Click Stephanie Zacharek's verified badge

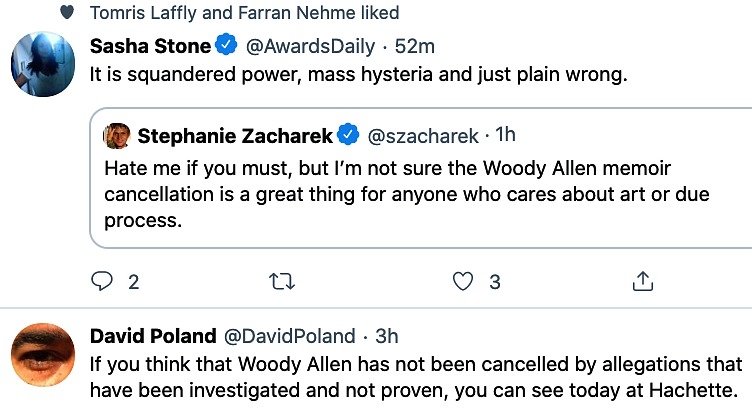[x=348, y=135]
